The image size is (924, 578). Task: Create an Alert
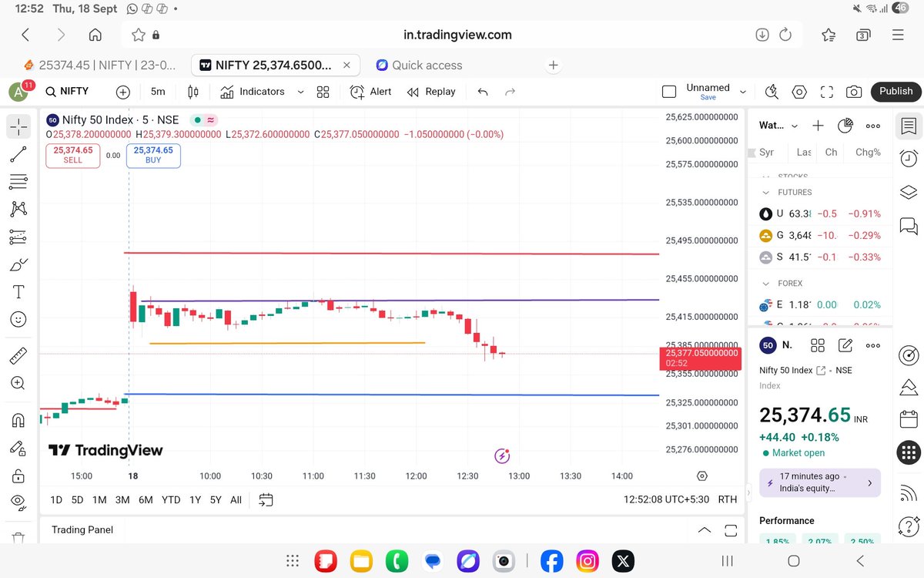370,92
